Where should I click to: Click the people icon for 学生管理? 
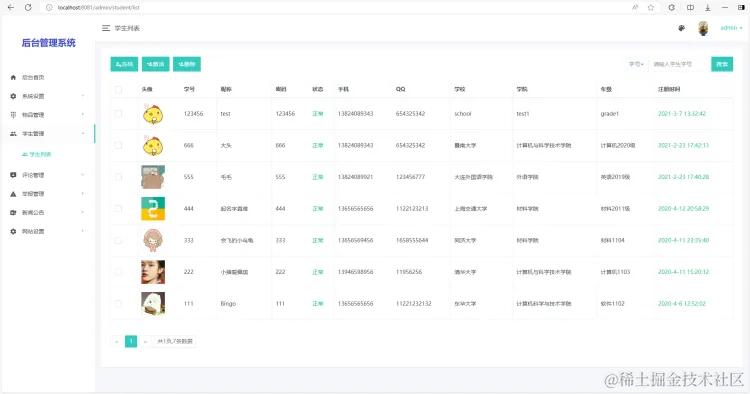tap(13, 133)
